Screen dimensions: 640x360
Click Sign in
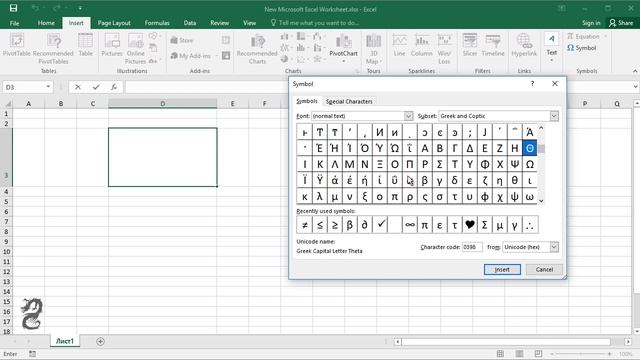[591, 23]
